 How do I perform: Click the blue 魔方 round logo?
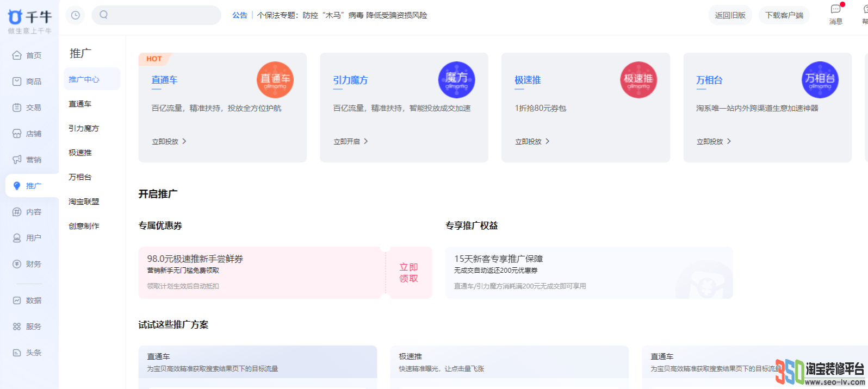point(457,80)
